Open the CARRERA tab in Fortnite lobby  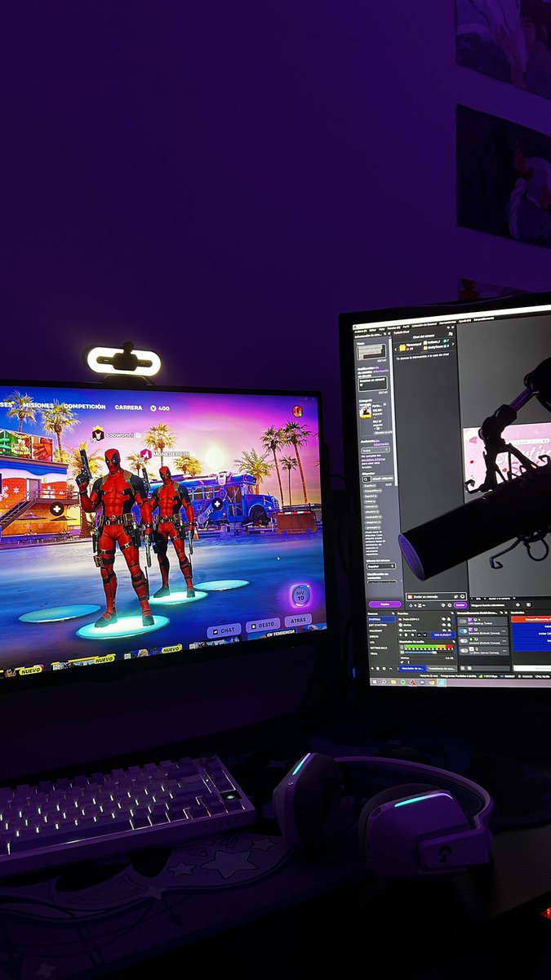128,407
